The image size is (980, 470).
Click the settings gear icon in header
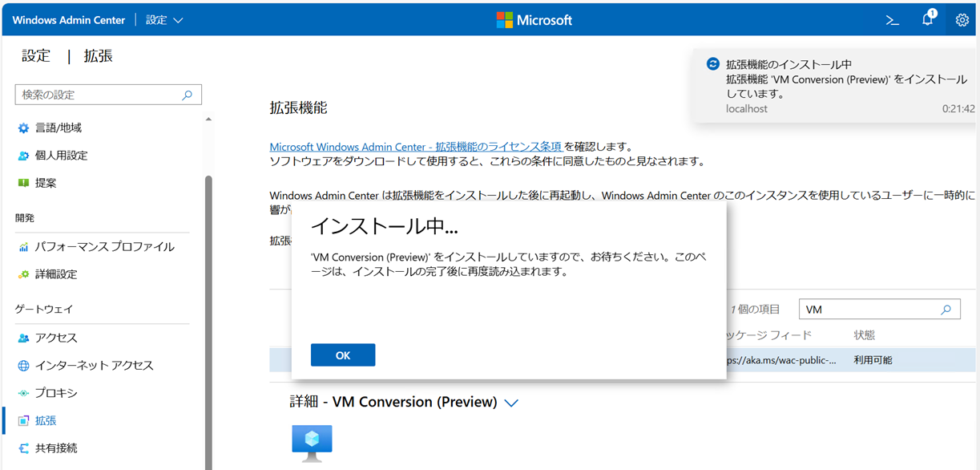[962, 20]
